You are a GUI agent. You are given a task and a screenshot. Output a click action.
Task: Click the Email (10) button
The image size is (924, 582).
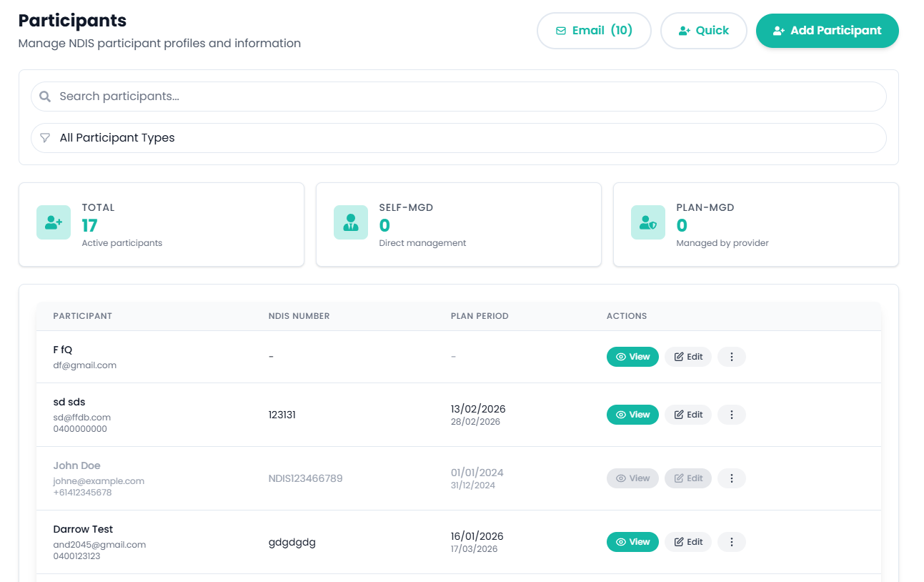click(594, 31)
